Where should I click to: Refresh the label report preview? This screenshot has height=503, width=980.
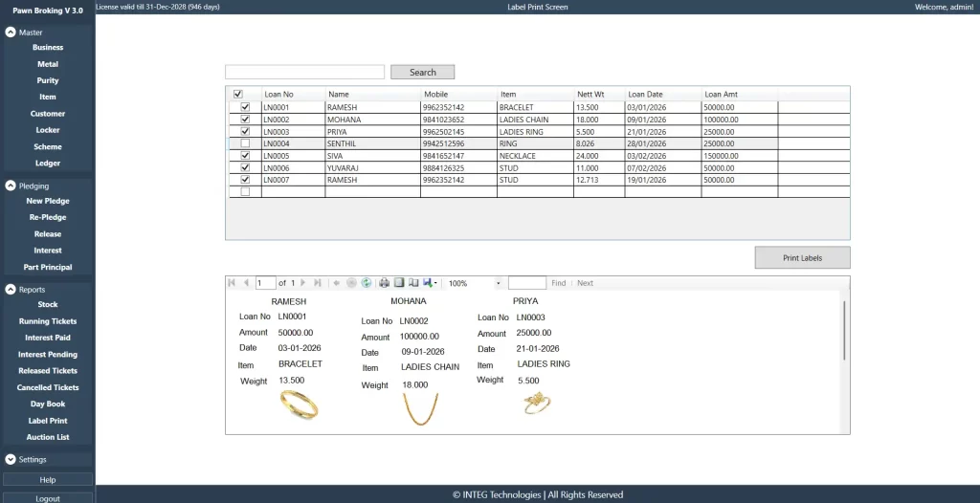tap(367, 283)
